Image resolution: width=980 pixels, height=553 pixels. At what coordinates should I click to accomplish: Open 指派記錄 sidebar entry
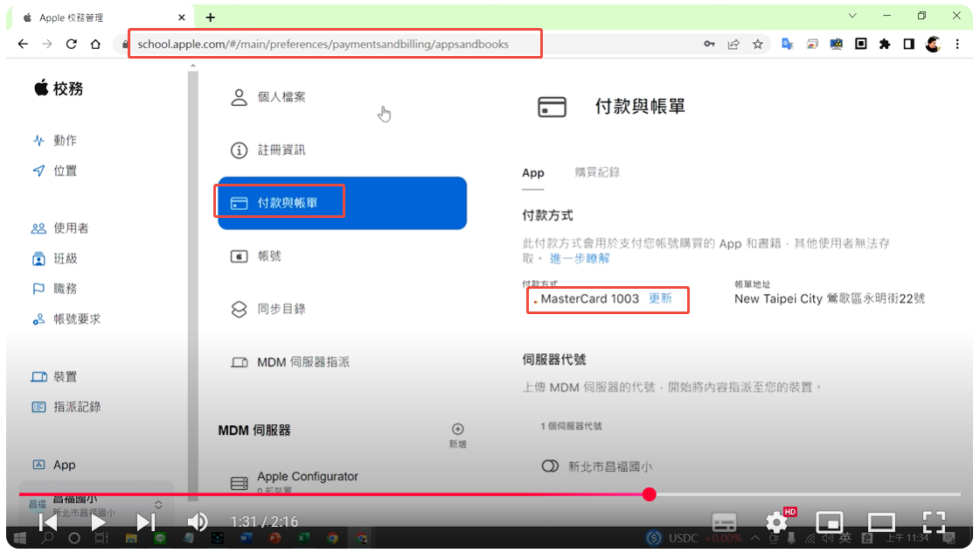pos(66,407)
